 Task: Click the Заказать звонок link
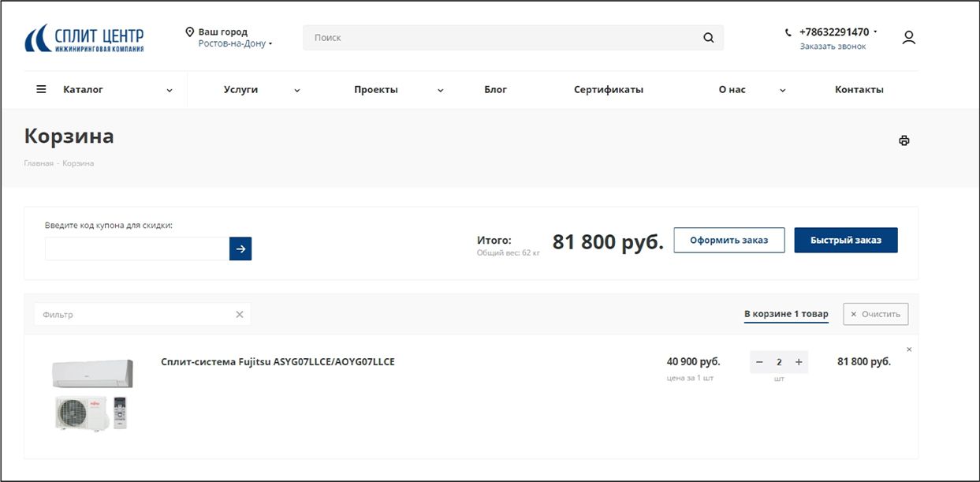[x=833, y=47]
